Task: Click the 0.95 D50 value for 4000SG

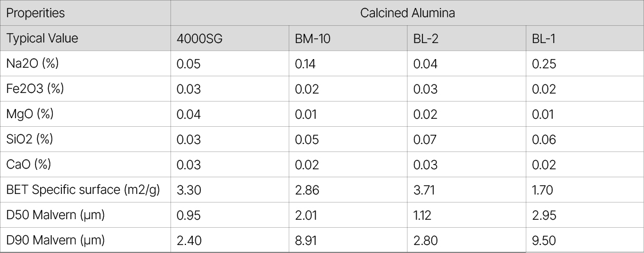Action: pos(189,215)
